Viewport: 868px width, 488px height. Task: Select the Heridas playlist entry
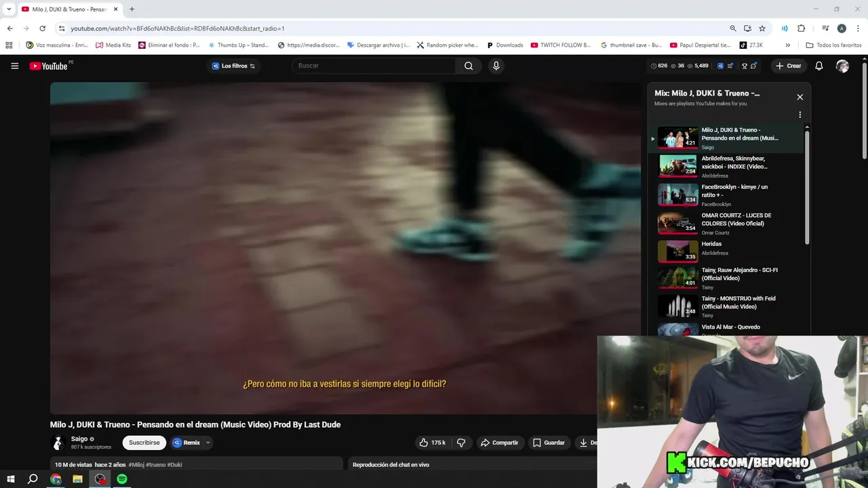[x=726, y=251]
